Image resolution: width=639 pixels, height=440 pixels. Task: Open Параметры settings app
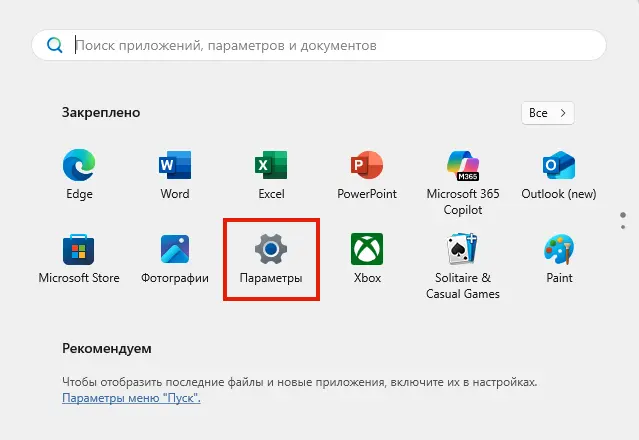pos(271,258)
